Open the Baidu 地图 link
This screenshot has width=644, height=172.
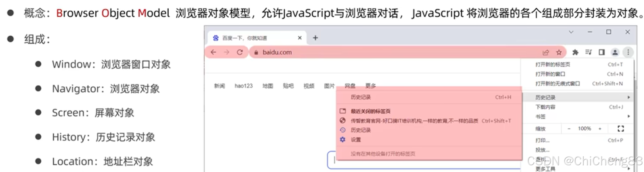(268, 86)
